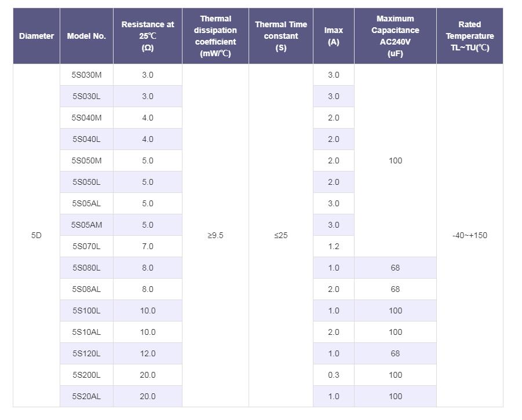Viewport: 522px width, 420px height.
Task: Select model 5S120L in the table
Action: 86,353
